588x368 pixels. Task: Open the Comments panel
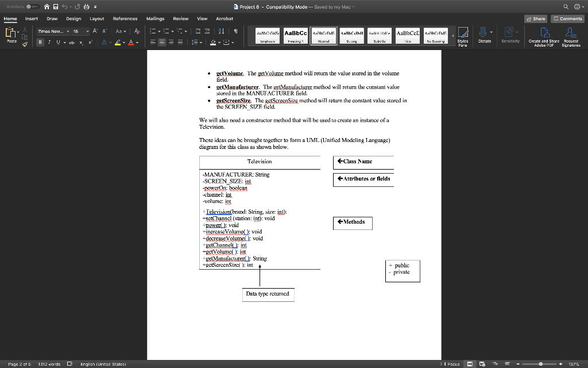tap(567, 18)
